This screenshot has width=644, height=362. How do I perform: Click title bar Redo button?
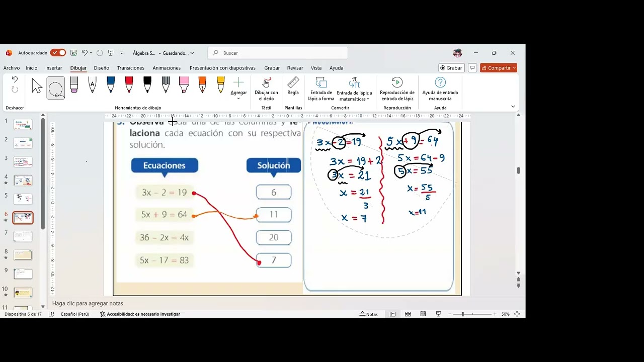pos(99,53)
